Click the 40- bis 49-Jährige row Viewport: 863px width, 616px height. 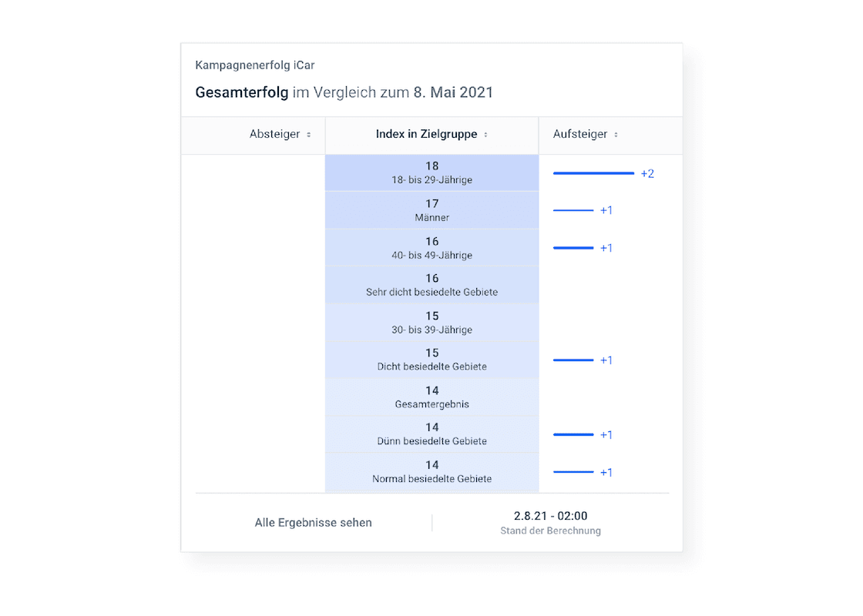click(x=431, y=248)
